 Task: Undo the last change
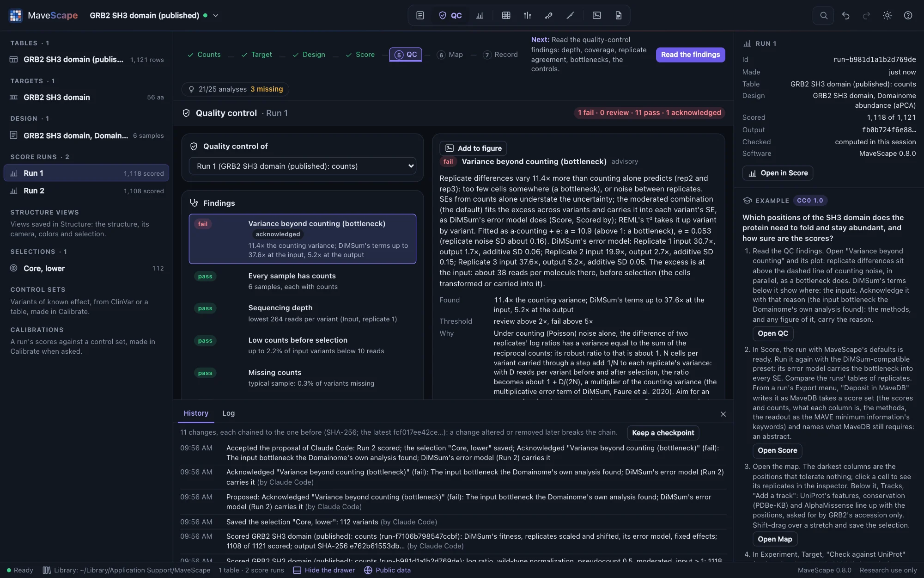(845, 15)
